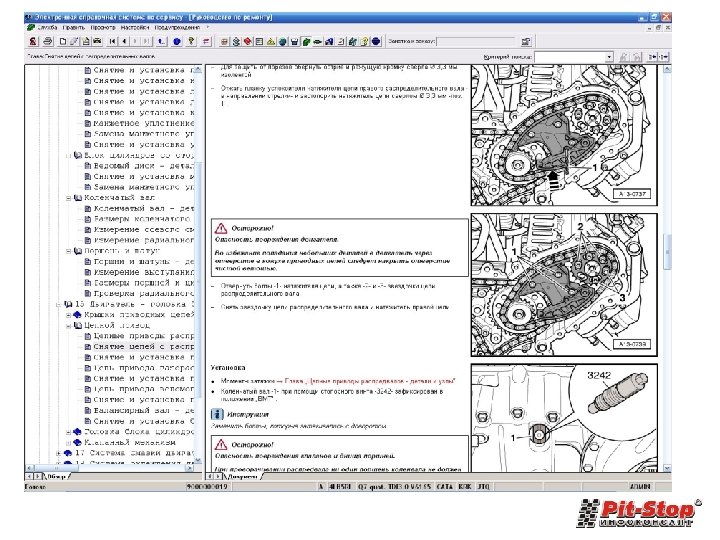The image size is (720, 540).
Task: Open the red Глава Цепные приводы link
Action: pyautogui.click(x=370, y=381)
